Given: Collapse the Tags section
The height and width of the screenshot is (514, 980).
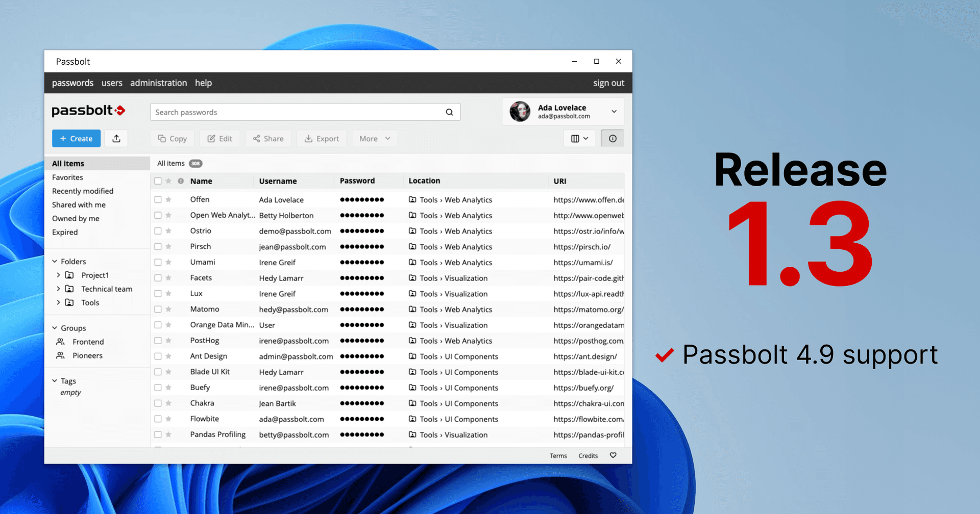Looking at the screenshot, I should pos(55,380).
